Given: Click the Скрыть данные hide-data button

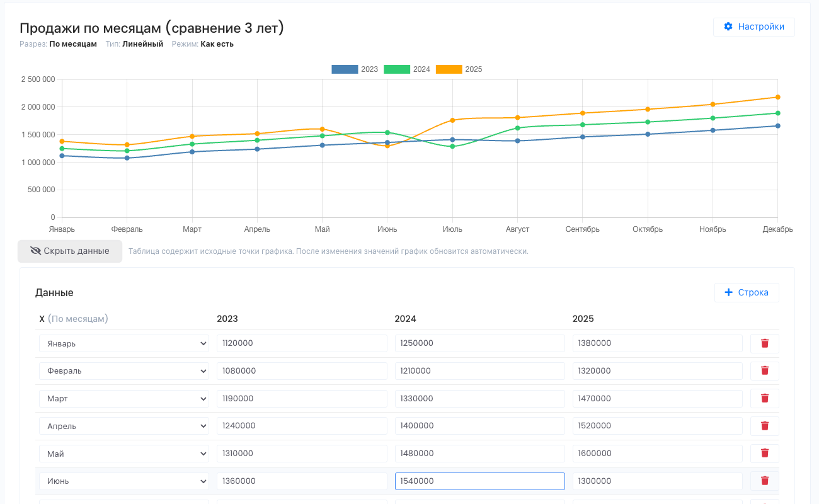Looking at the screenshot, I should (70, 251).
